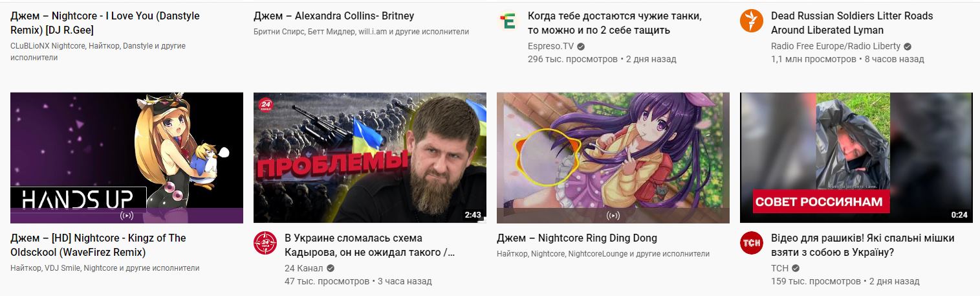Viewport: 980px width, 296px height.
Task: Open the Radio Free Europe channel avatar
Action: point(752,21)
